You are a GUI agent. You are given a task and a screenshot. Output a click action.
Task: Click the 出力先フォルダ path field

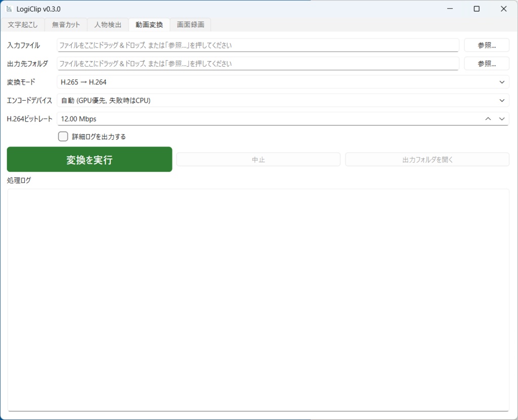[x=258, y=64]
